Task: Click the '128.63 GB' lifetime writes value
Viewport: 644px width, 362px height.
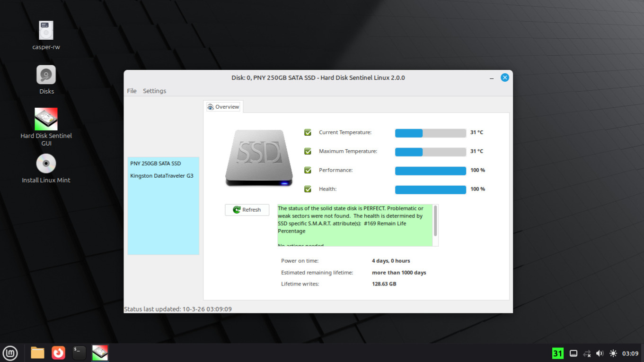Action: click(384, 284)
